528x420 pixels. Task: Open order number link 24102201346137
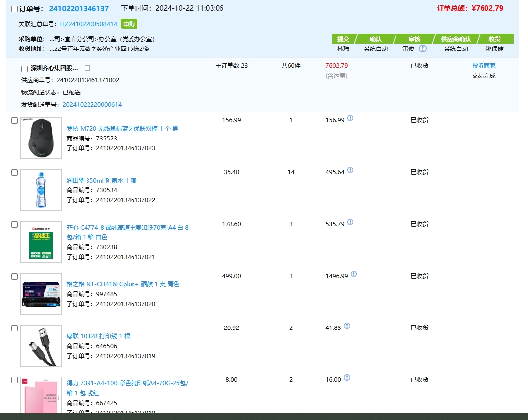[x=79, y=9]
